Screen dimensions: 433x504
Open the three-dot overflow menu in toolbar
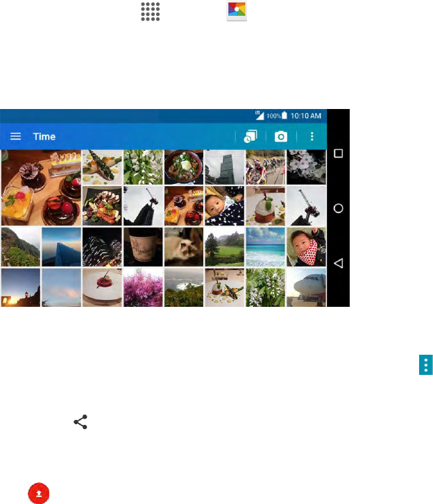312,137
